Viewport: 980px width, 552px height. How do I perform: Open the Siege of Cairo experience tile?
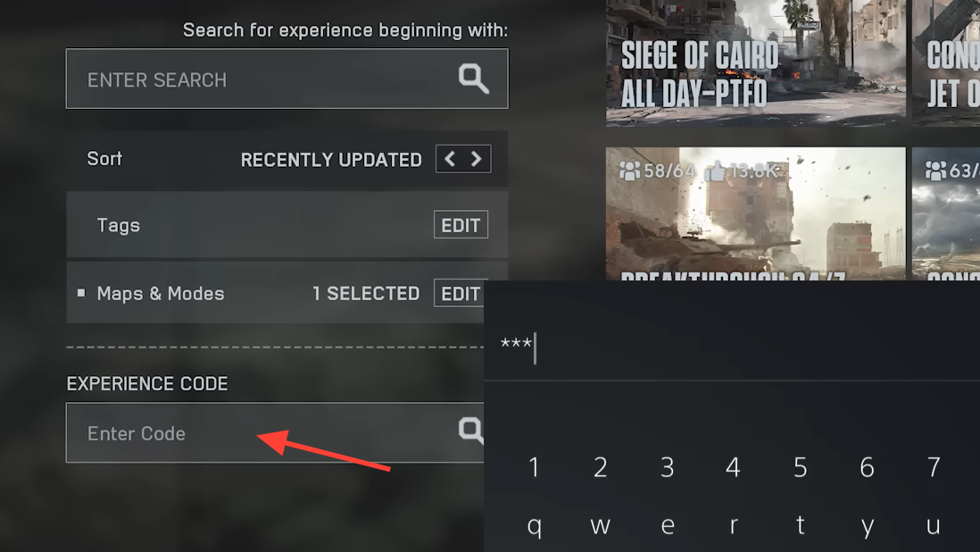[x=756, y=63]
